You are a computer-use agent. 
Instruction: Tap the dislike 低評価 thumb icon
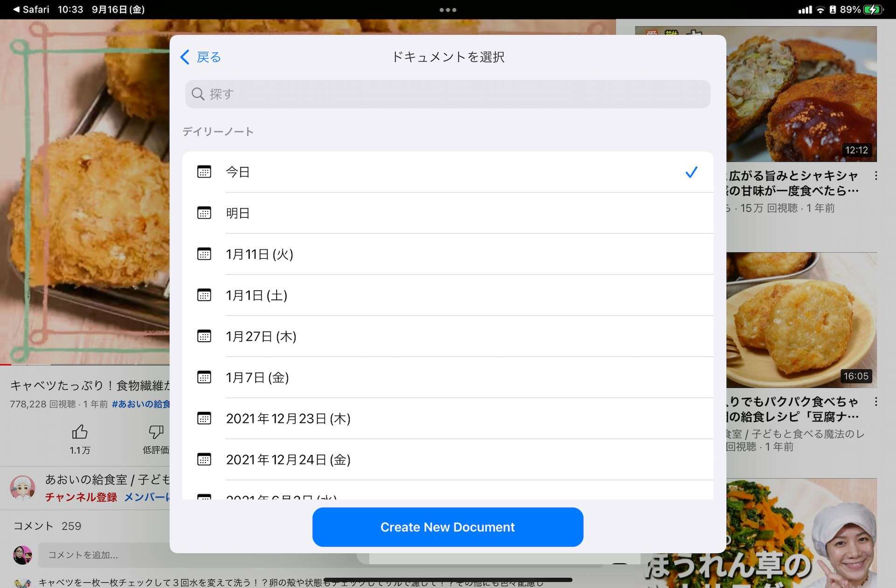(156, 432)
